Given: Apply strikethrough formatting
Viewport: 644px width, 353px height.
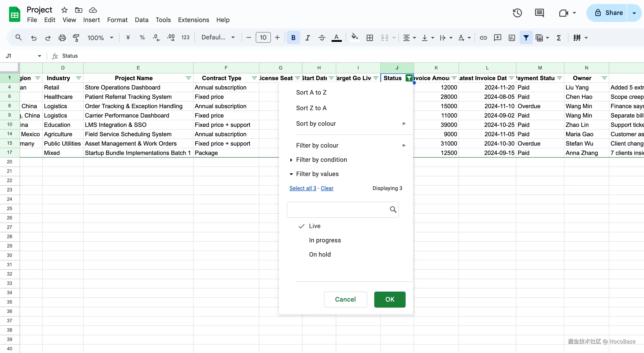Looking at the screenshot, I should click(322, 38).
